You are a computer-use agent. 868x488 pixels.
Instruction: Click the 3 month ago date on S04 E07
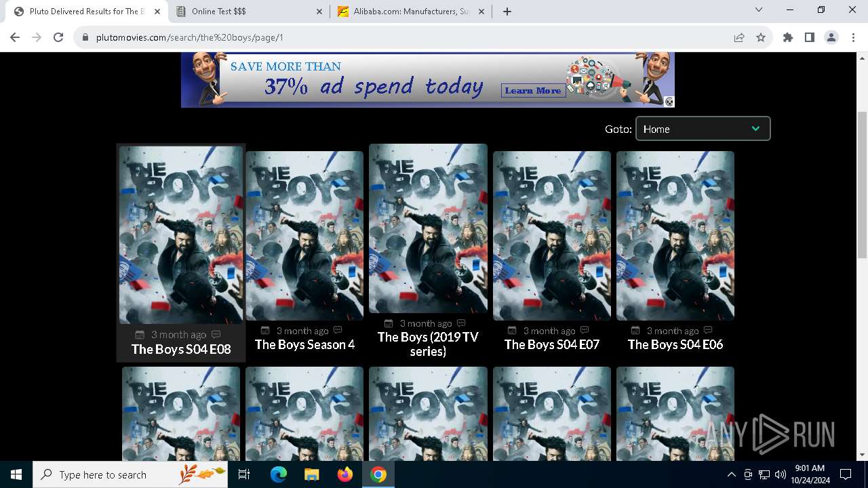[x=549, y=331]
